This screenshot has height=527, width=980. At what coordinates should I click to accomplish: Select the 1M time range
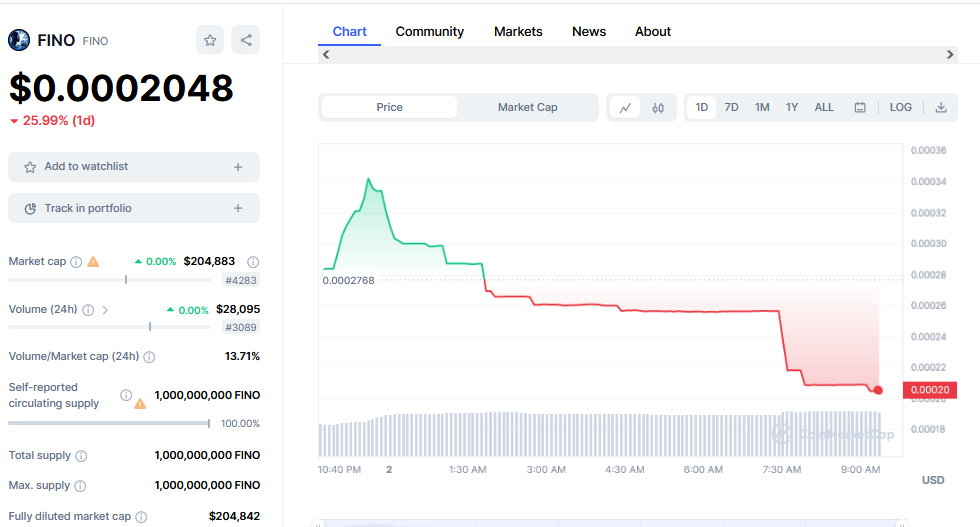(x=762, y=108)
